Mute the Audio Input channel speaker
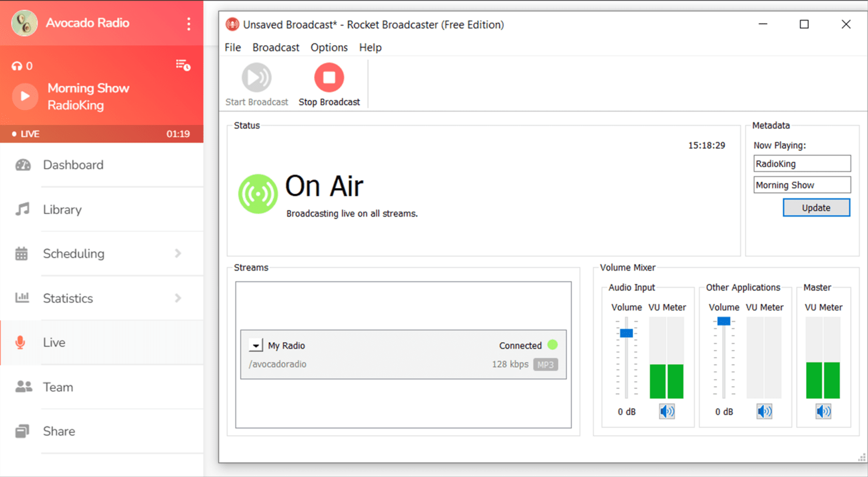This screenshot has height=477, width=868. (x=667, y=411)
